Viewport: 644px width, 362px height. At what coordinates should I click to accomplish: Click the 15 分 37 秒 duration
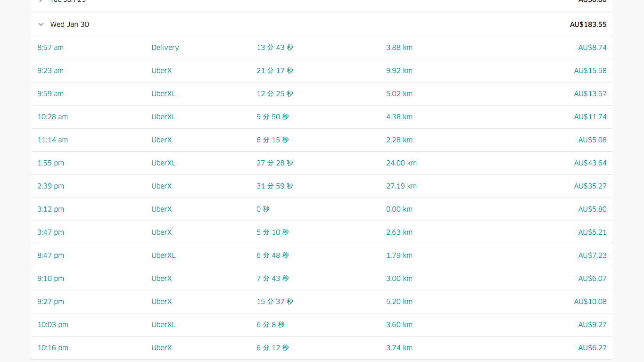pos(275,302)
